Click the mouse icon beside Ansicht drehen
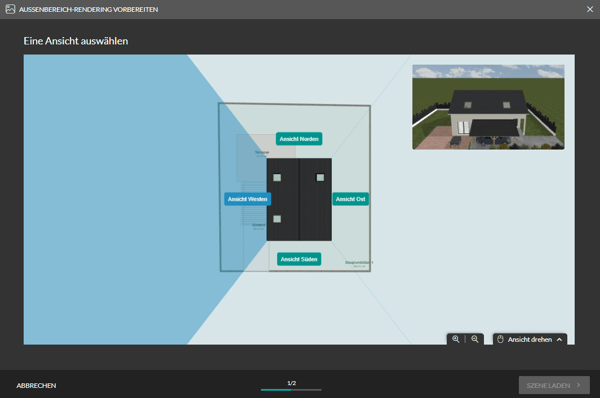The image size is (600, 398). tap(500, 339)
